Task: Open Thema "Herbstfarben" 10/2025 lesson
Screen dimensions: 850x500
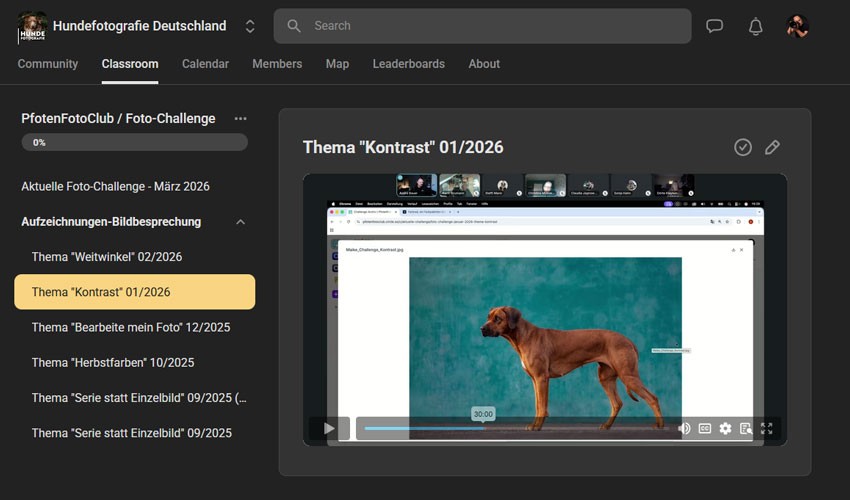Action: click(113, 363)
